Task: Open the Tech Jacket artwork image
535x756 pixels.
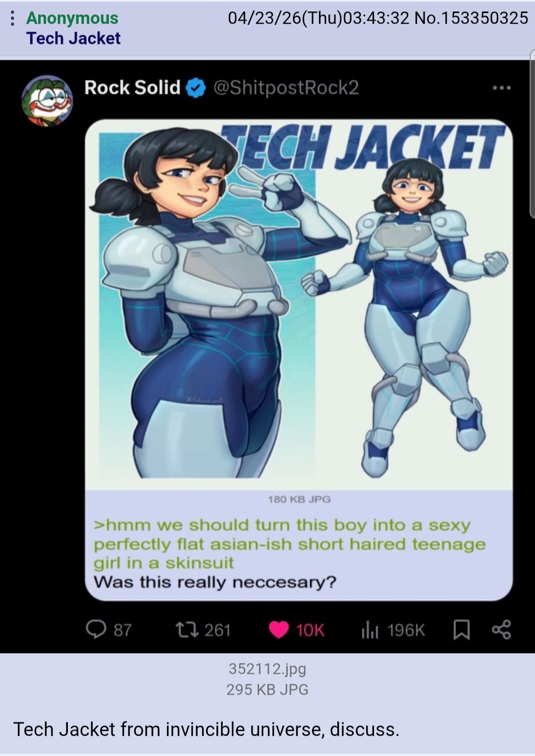Action: point(299,304)
